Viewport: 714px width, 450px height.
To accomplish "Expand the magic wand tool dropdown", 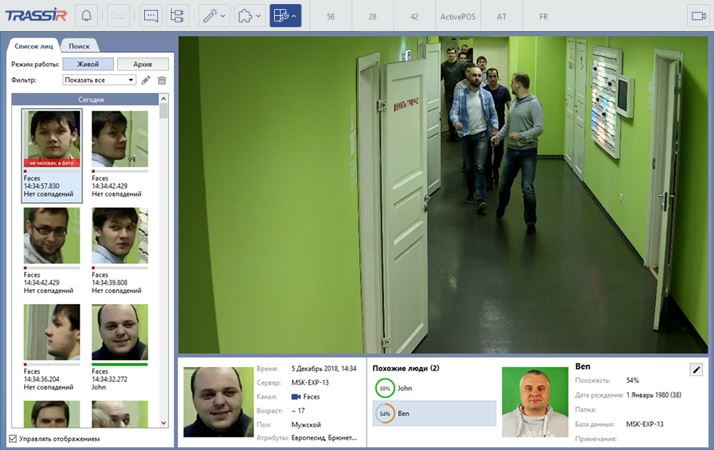I will point(214,16).
